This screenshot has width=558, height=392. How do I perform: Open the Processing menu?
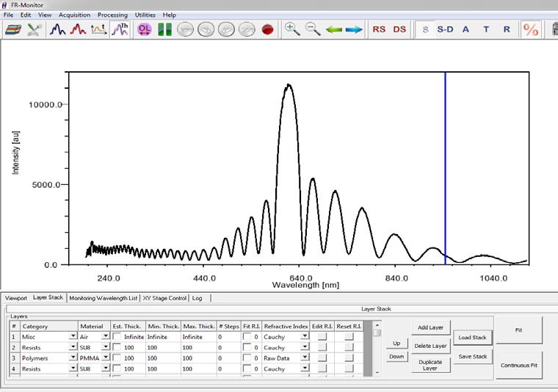[x=112, y=15]
